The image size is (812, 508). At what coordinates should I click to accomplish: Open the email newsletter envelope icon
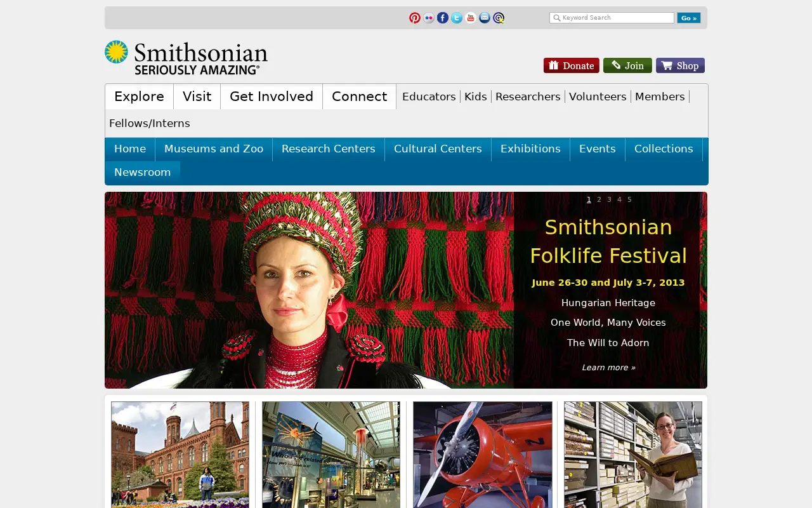pos(485,18)
